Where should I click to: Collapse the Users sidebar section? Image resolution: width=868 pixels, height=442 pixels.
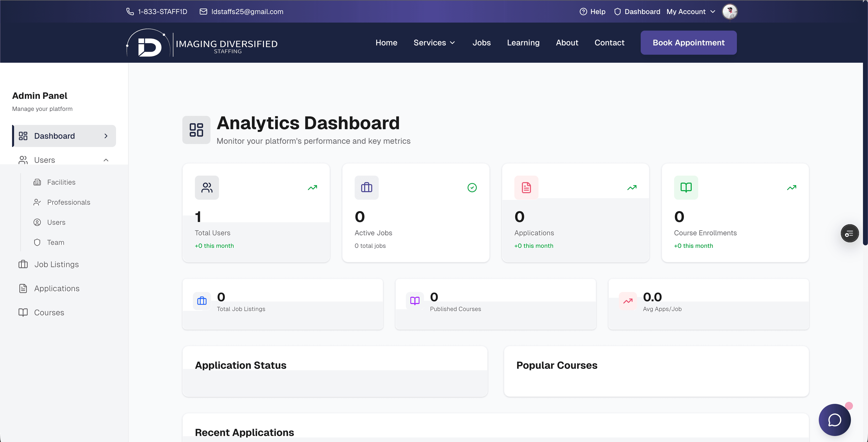coord(106,160)
